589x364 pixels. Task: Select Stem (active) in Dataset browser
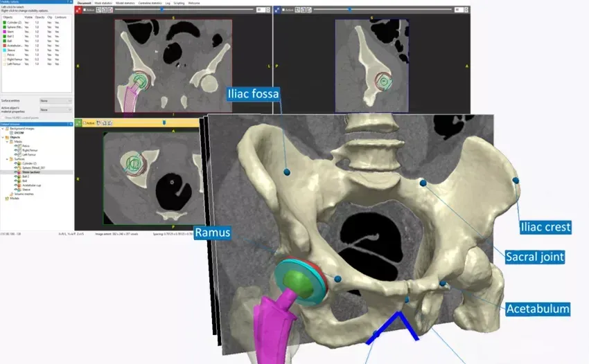(31, 172)
